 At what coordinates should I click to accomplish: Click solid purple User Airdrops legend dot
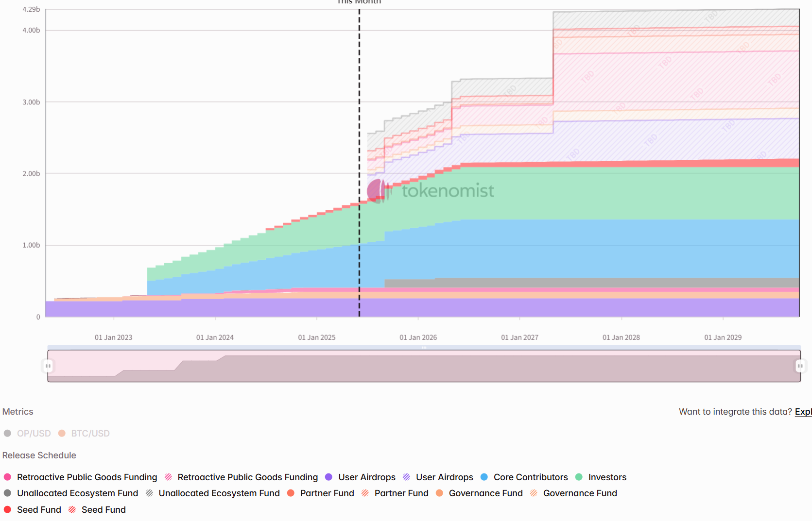(328, 477)
